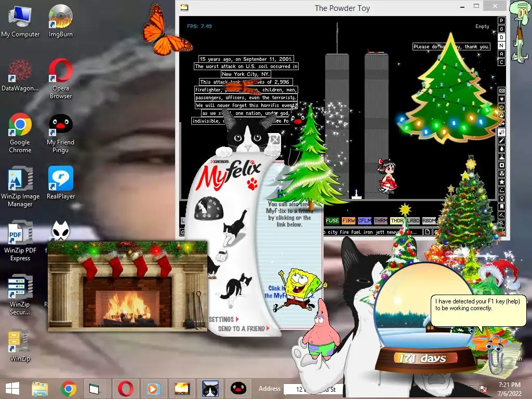Select the THRM thermite element
Screen dimensions: 532x399
click(x=381, y=220)
